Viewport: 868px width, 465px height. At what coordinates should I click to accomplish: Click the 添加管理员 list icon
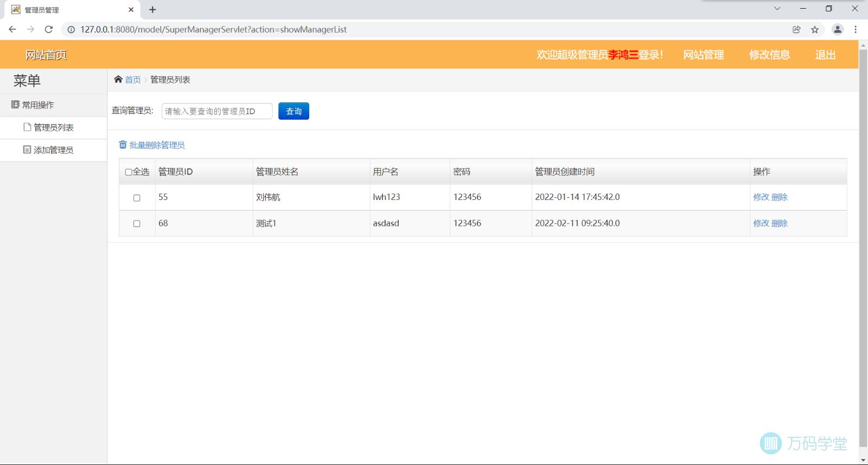pyautogui.click(x=27, y=150)
